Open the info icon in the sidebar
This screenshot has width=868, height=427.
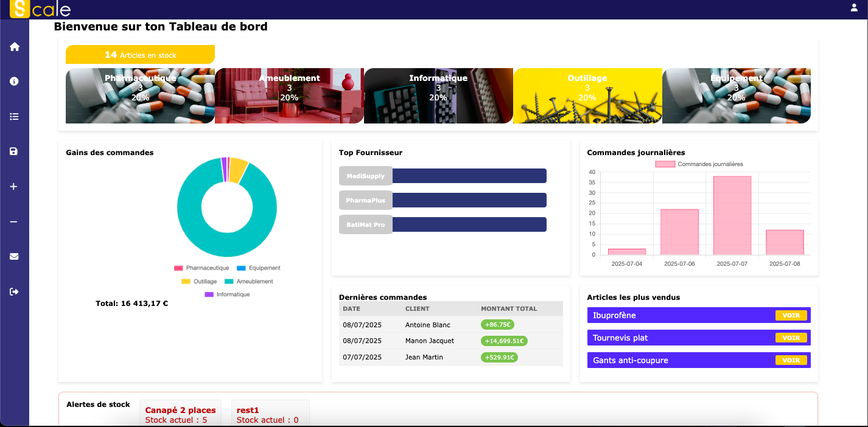click(x=15, y=82)
